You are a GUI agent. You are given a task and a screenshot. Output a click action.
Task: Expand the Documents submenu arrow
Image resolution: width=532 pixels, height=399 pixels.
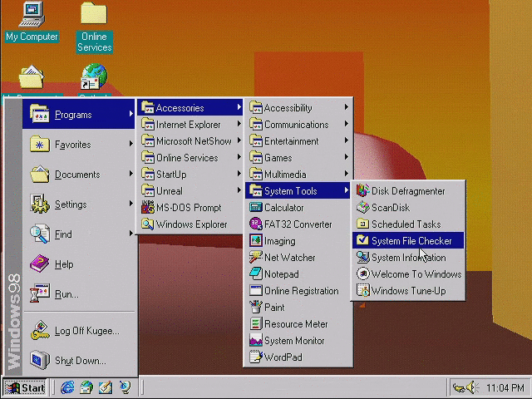click(131, 174)
